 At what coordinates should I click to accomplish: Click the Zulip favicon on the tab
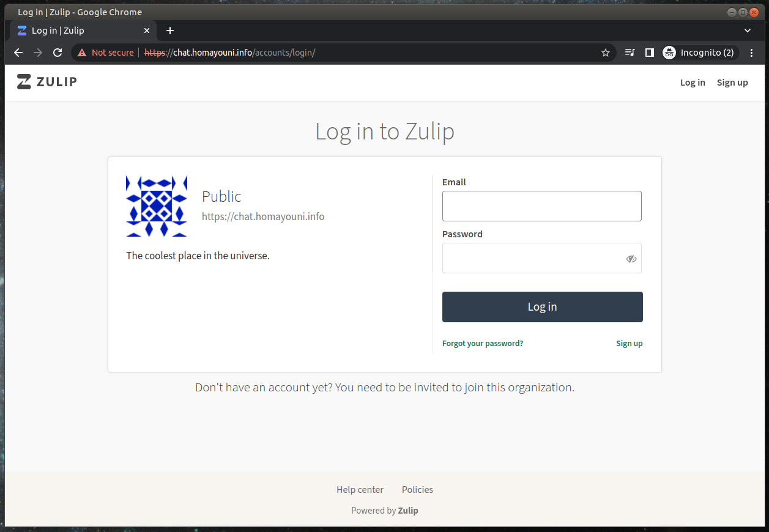[x=22, y=31]
